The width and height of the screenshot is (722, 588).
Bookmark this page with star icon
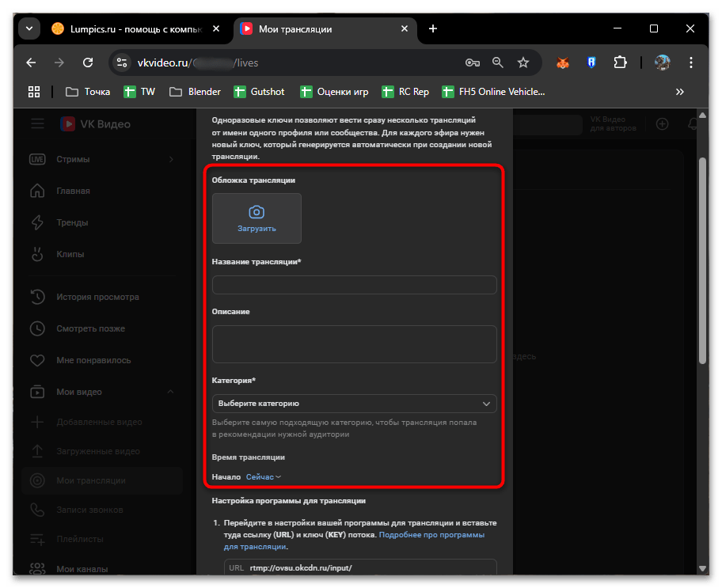point(522,63)
